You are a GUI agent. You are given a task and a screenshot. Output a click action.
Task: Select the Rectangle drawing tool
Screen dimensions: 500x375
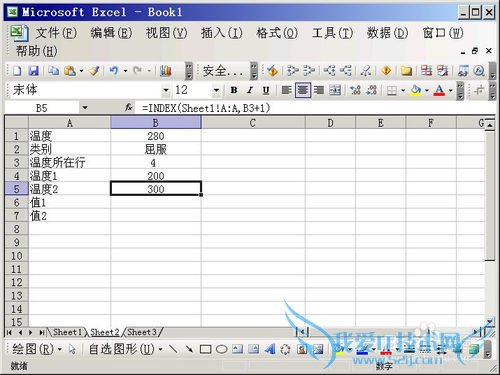tap(205, 349)
